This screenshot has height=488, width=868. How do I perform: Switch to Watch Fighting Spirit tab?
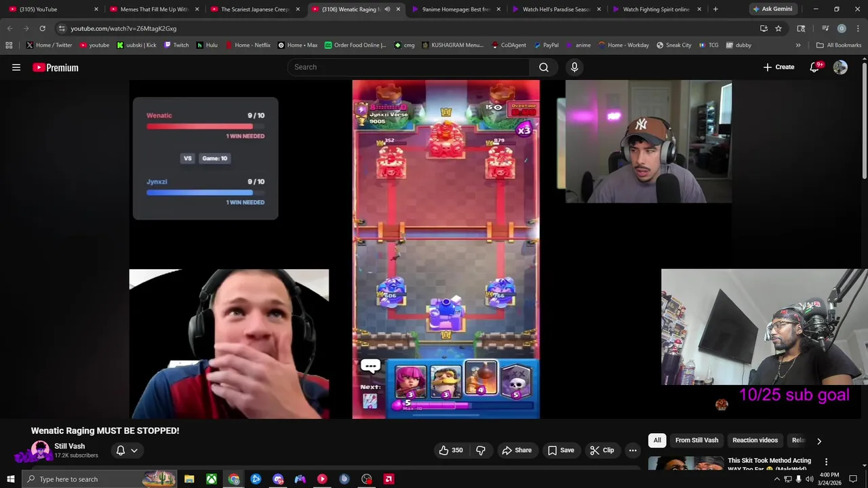[x=656, y=9]
